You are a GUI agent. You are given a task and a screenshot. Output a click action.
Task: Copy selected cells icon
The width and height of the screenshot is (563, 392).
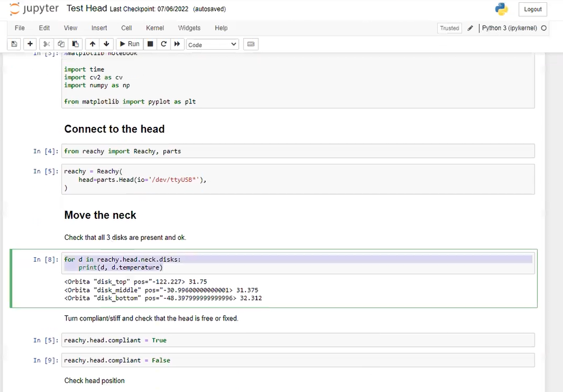tap(61, 44)
